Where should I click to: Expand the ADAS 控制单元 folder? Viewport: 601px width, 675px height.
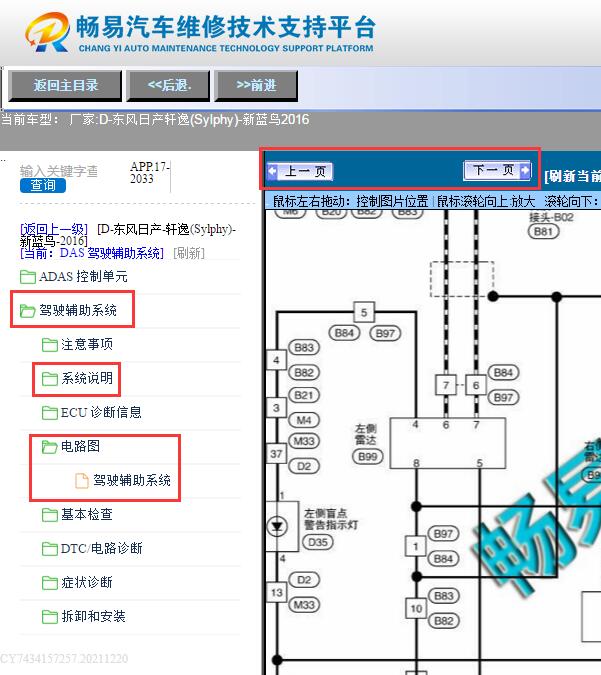click(x=83, y=276)
